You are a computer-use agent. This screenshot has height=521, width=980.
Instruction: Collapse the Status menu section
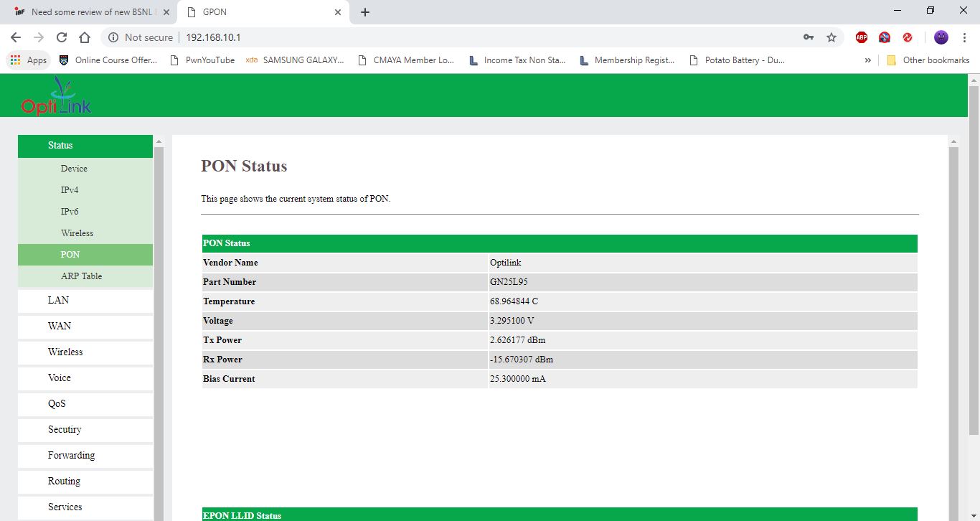pyautogui.click(x=85, y=146)
